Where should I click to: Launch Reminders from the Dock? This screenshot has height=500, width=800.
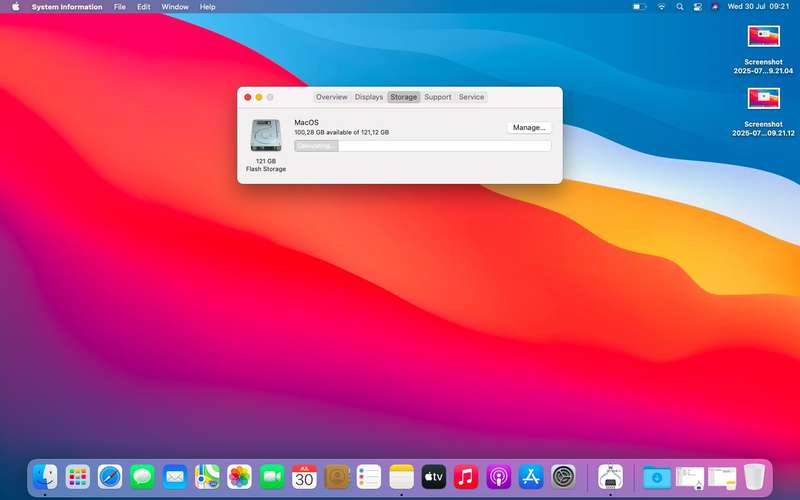click(x=369, y=477)
